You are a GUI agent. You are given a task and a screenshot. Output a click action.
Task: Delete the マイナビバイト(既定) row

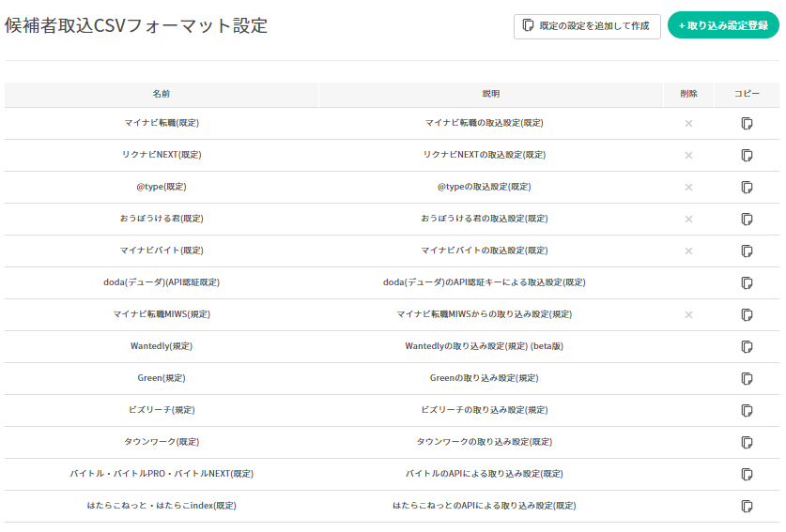pos(688,251)
